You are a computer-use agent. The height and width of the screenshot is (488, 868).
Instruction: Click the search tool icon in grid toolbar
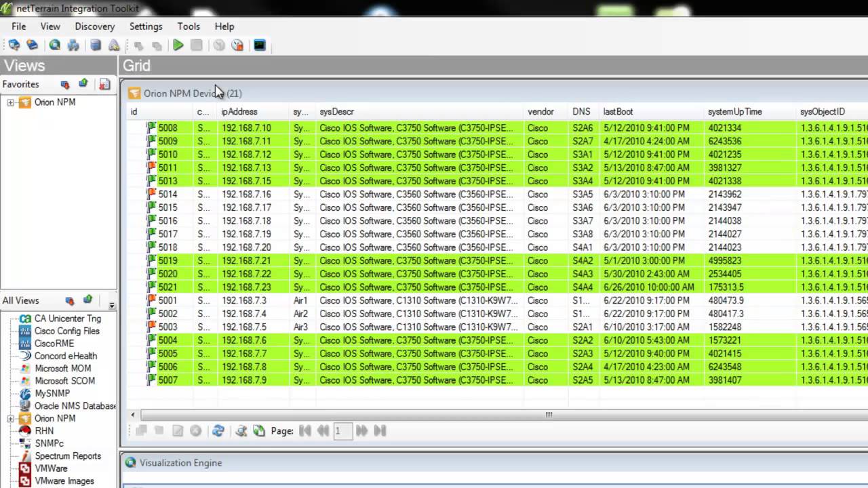[x=241, y=430]
